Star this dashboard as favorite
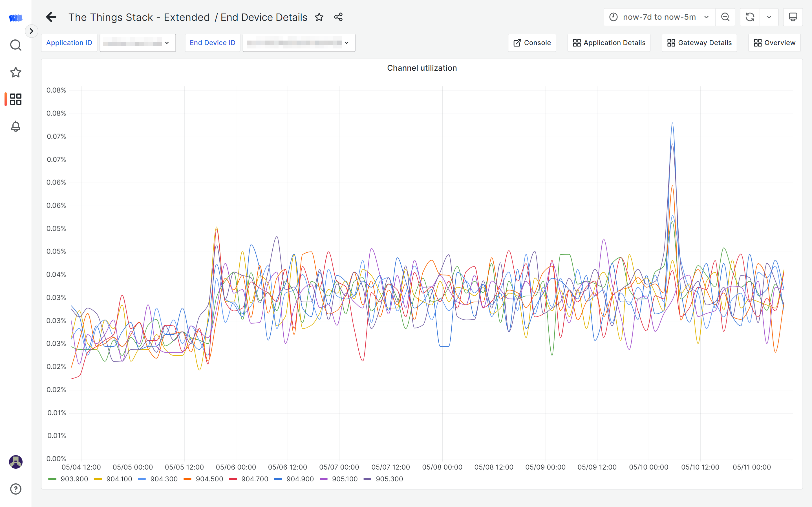This screenshot has height=507, width=812. tap(319, 17)
